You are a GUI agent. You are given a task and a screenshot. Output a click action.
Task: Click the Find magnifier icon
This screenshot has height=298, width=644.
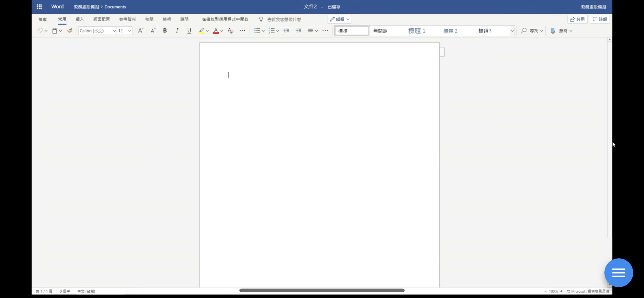tap(524, 31)
